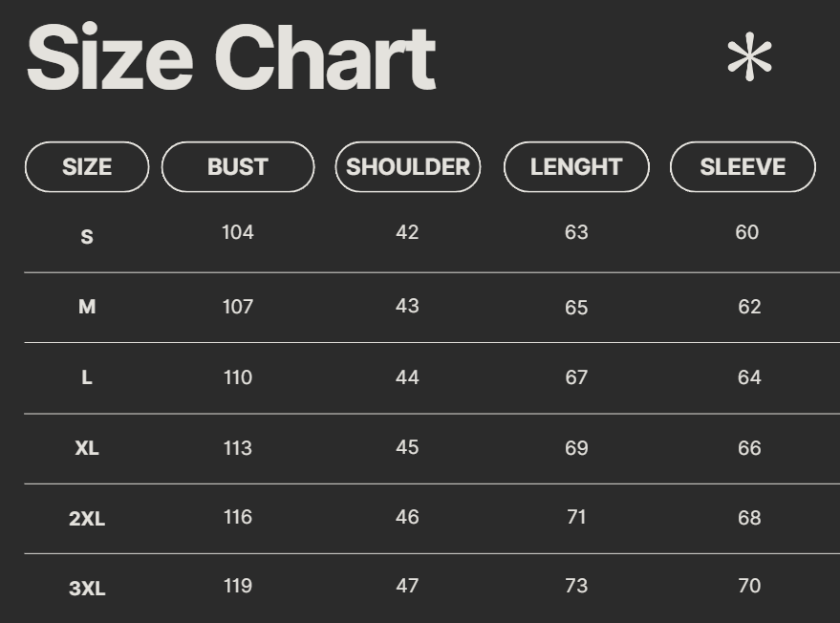This screenshot has height=623, width=840.
Task: Select bust value 116 in 2XL row
Action: 238,517
